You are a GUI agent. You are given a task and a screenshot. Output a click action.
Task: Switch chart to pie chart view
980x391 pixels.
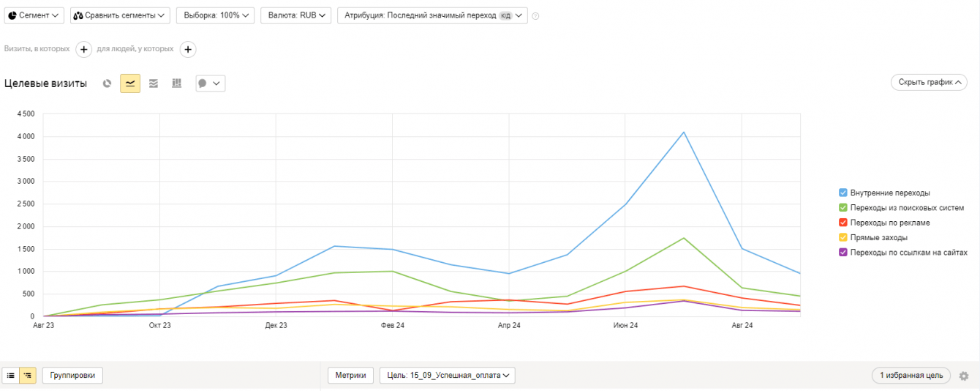107,83
